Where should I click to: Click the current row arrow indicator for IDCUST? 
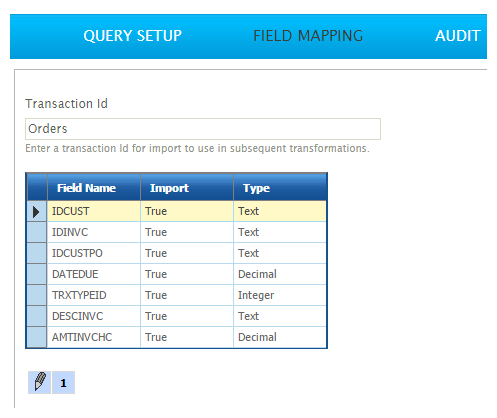point(37,211)
